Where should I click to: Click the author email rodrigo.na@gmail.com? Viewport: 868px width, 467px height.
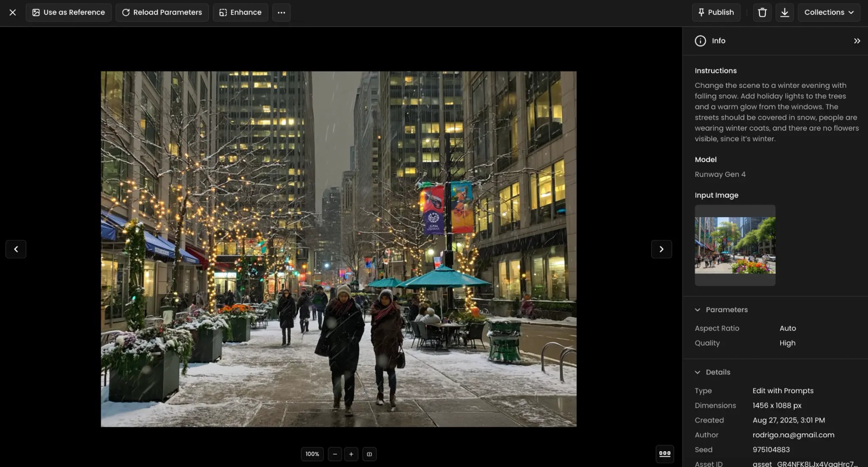793,435
